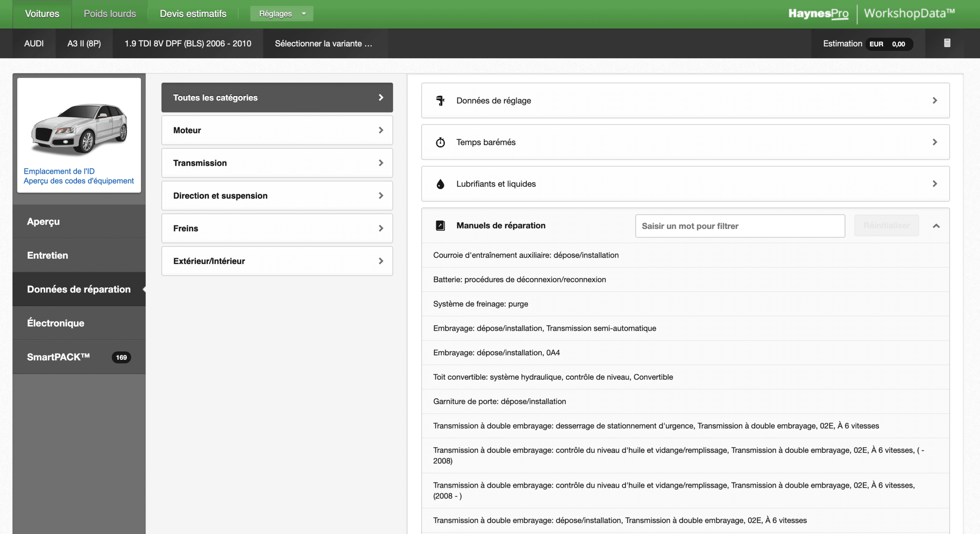
Task: Click the wrench icon beside Données de réglage
Action: 440,101
